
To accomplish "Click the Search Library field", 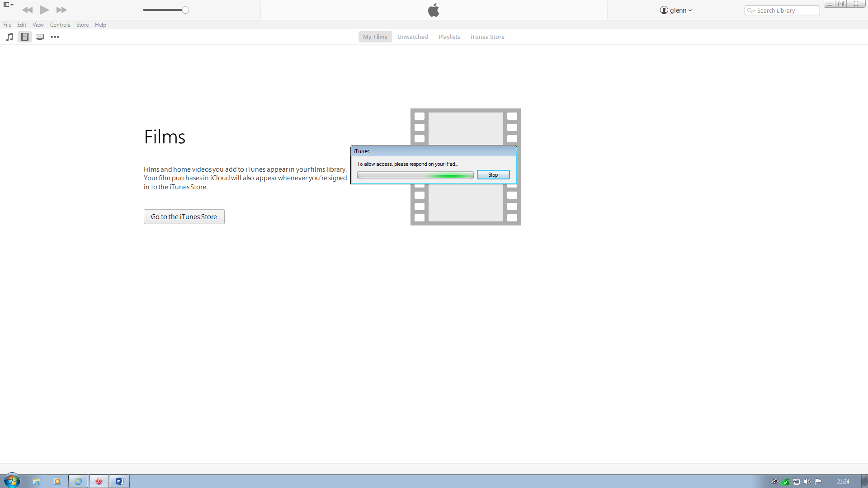I will 787,11.
